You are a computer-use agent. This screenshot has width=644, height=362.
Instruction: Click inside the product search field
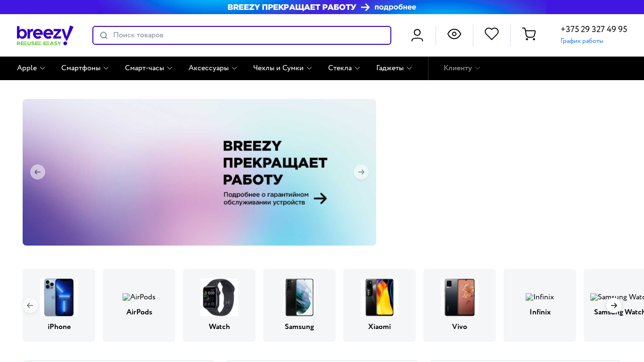242,35
